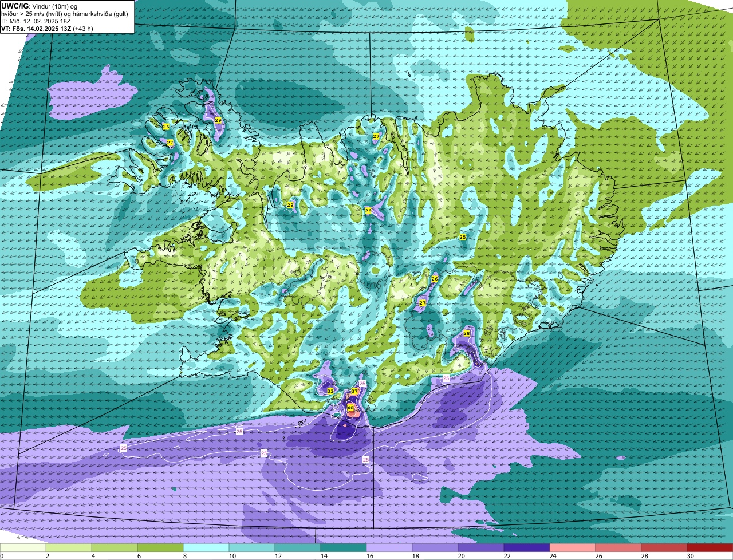Click the color-scale tick label 16
The image size is (733, 560).
(369, 556)
